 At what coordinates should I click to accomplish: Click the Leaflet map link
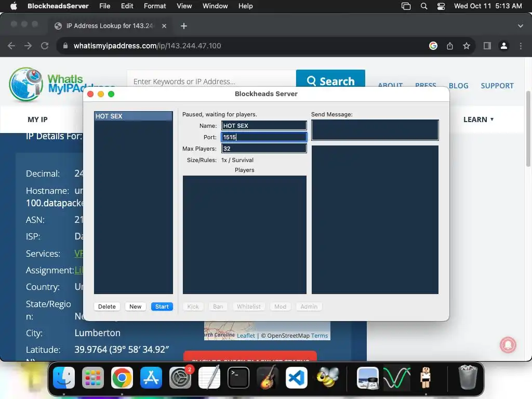pos(246,336)
